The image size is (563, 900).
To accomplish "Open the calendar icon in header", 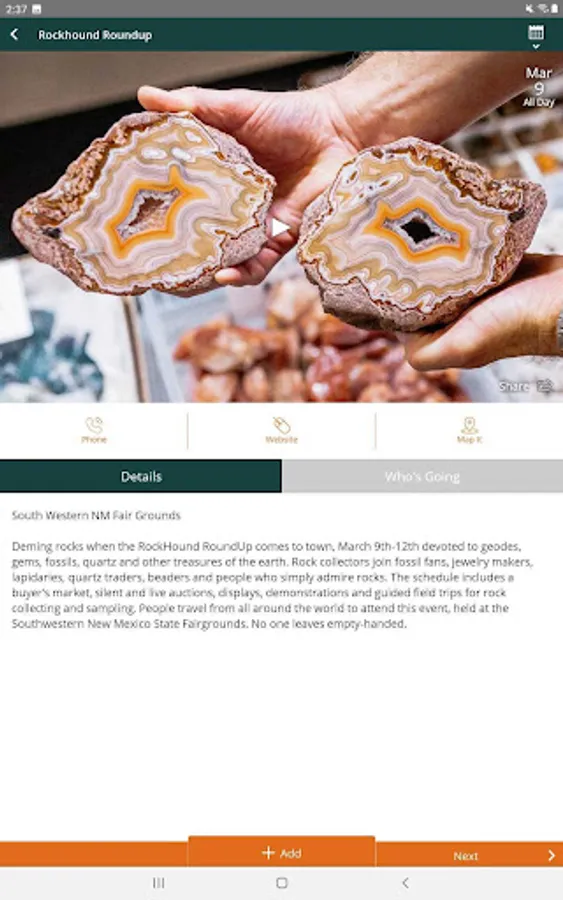I will coord(536,32).
